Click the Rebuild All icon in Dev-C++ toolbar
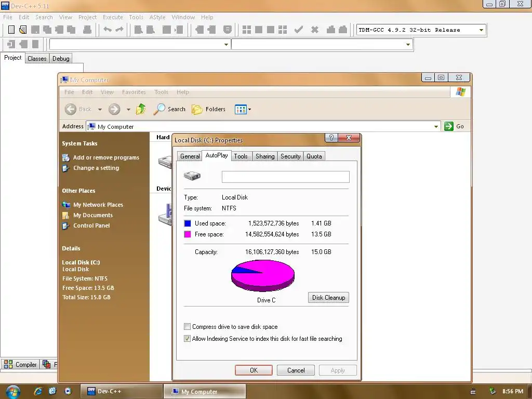The height and width of the screenshot is (399, 532). pos(283,30)
